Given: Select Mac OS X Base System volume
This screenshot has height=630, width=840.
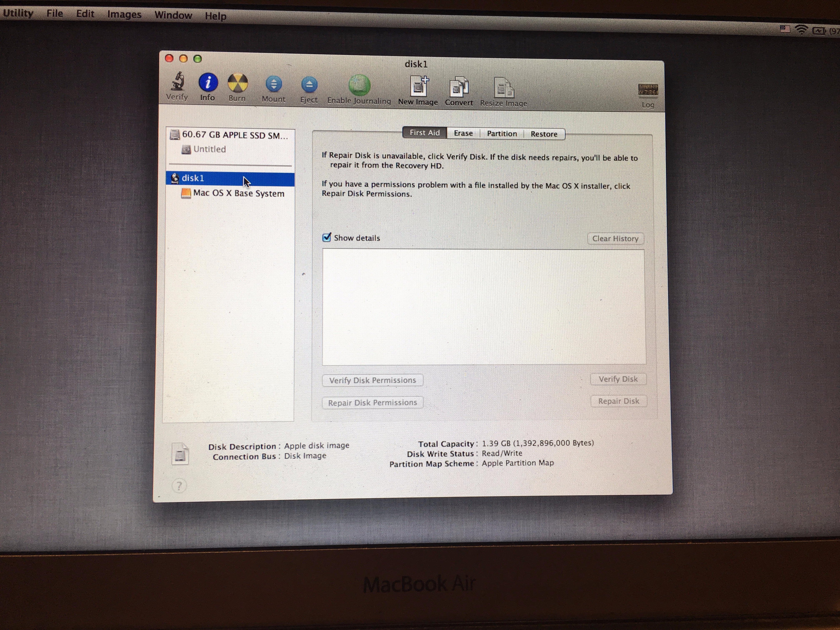Looking at the screenshot, I should pyautogui.click(x=238, y=193).
